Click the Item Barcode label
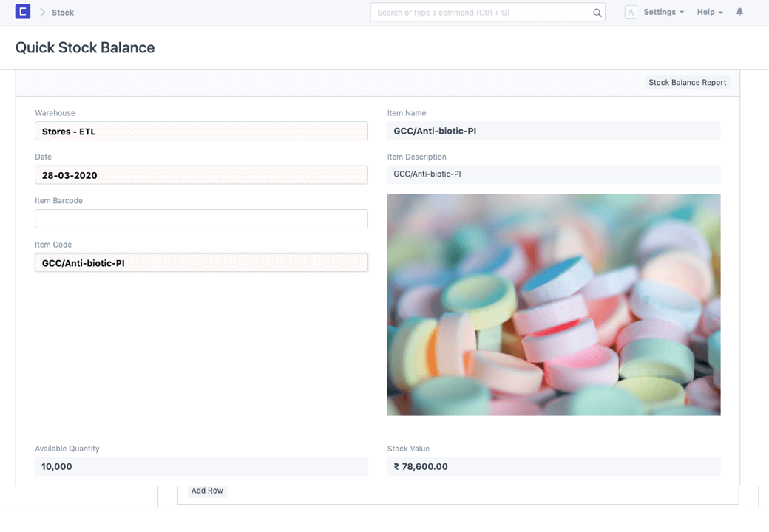Image resolution: width=769 pixels, height=532 pixels. (58, 200)
